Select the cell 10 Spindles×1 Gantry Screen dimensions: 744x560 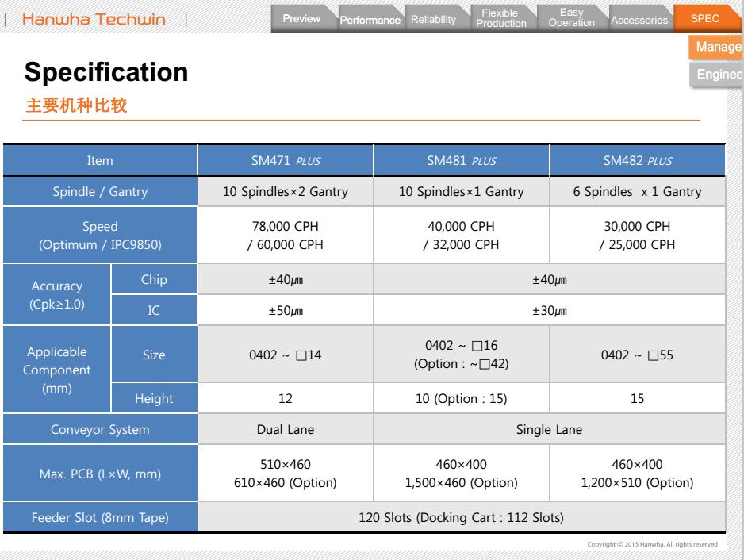pyautogui.click(x=462, y=191)
